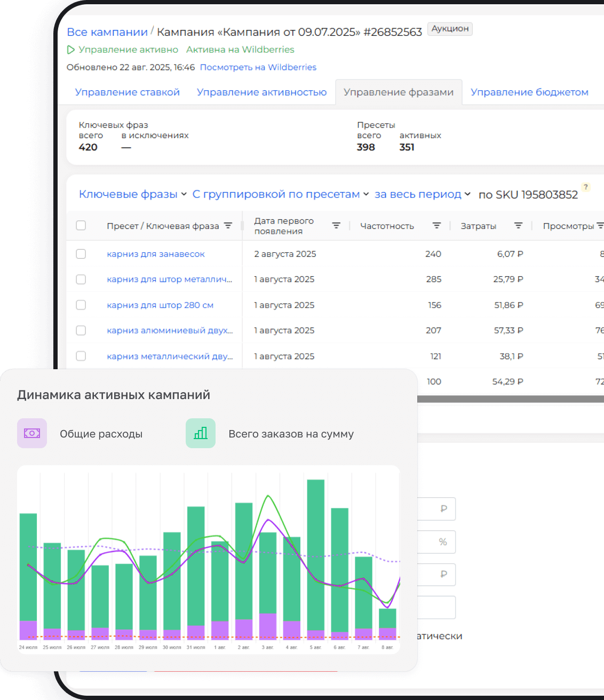Open filter for Дата первого появления column
Viewport: 604px width, 700px height.
336,226
